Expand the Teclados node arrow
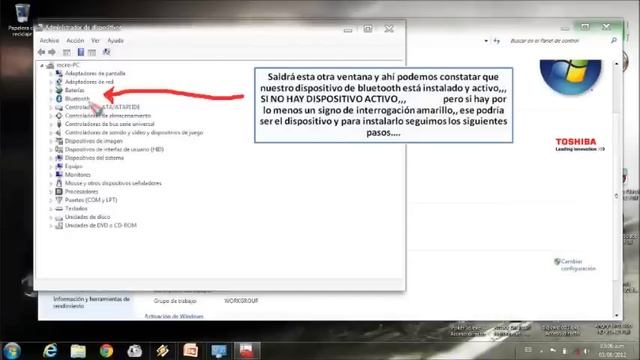 click(51, 209)
